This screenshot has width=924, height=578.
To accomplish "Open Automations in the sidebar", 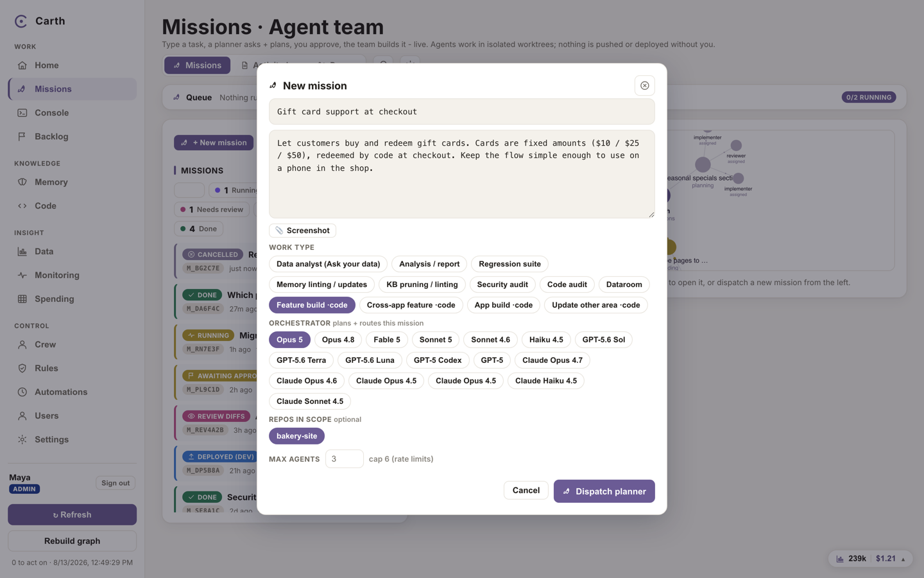I will [72, 392].
